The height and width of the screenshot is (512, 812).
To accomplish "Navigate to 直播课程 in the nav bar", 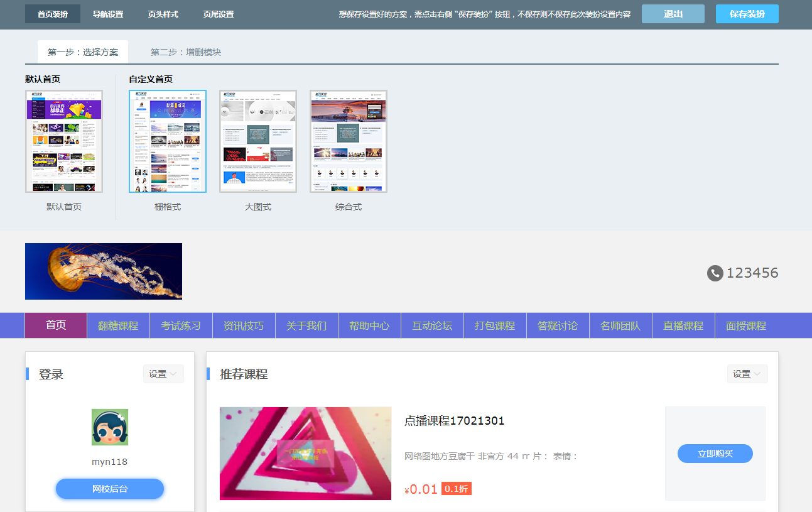I will coord(683,325).
